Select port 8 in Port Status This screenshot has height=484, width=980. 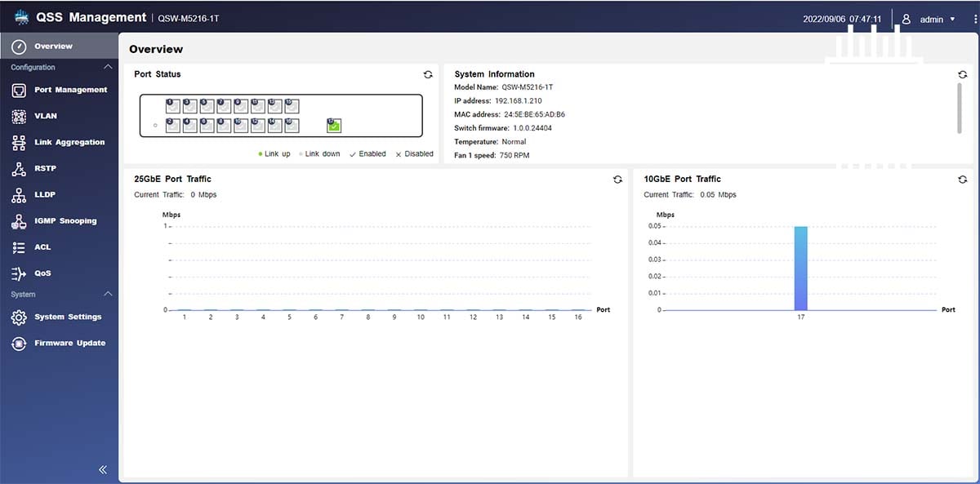point(225,126)
